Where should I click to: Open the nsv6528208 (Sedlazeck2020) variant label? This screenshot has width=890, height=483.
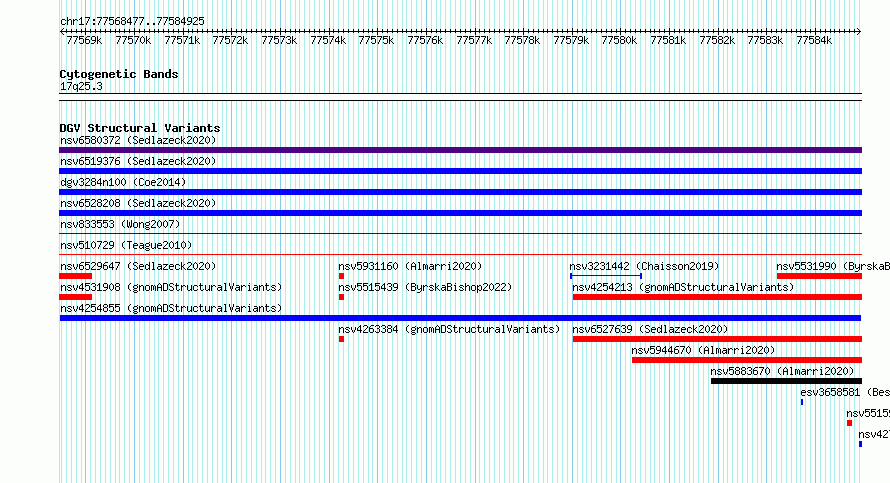[x=138, y=203]
